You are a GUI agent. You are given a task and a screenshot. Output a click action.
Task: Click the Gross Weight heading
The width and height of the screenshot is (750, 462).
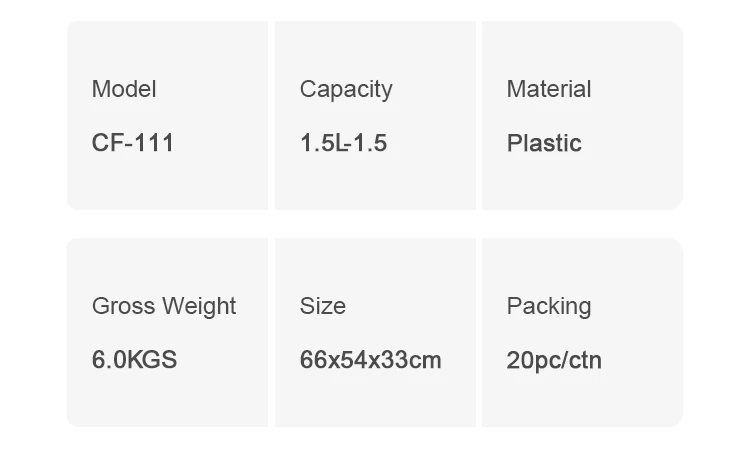coord(164,306)
